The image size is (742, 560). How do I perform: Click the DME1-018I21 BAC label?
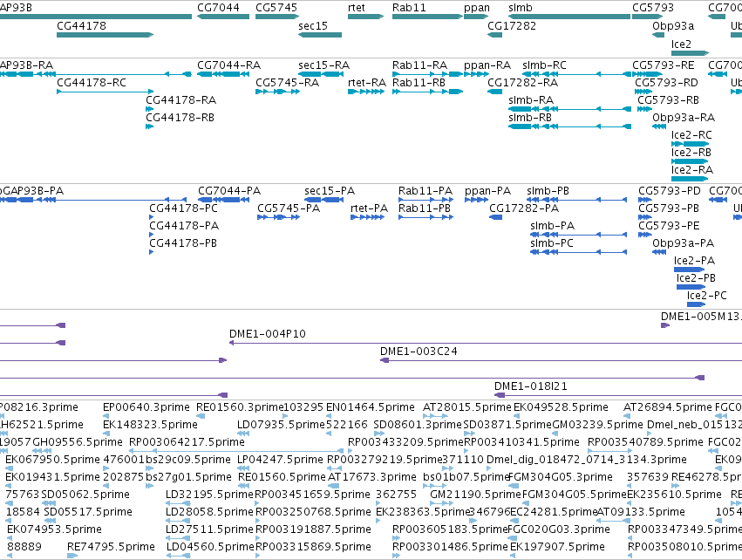(x=530, y=386)
